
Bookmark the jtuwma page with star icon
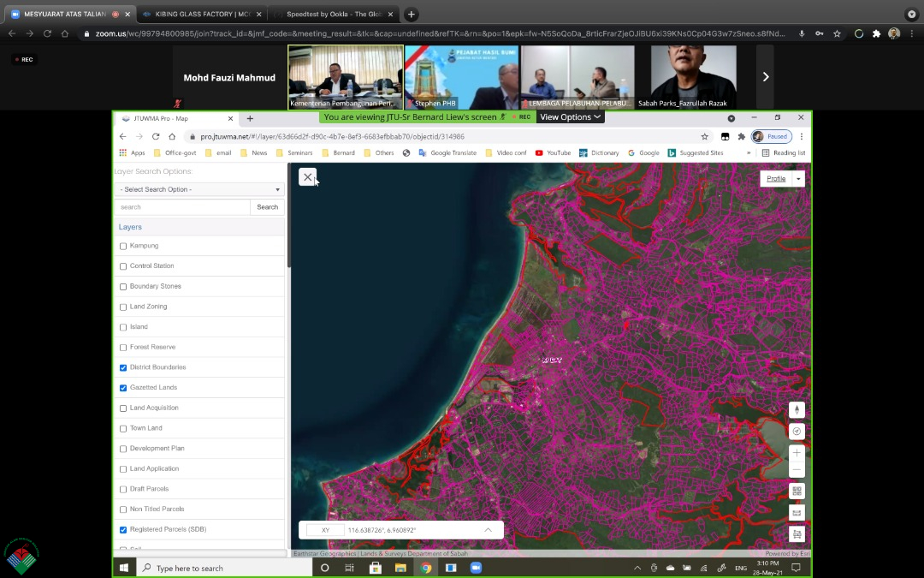point(704,136)
